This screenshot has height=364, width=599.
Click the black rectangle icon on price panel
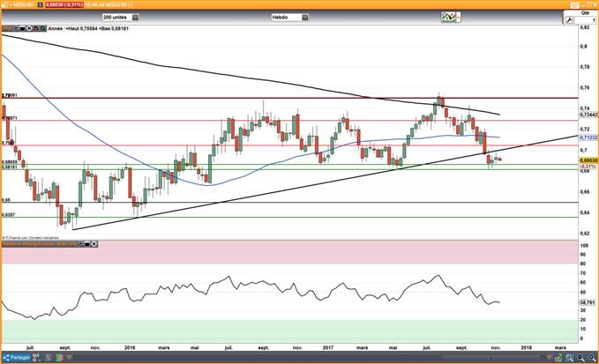click(23, 28)
